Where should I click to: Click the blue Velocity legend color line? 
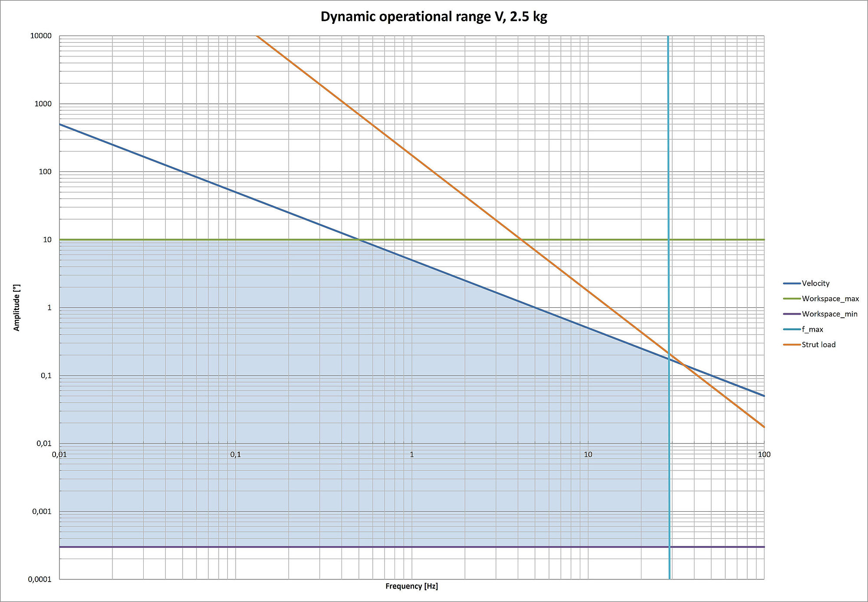792,283
